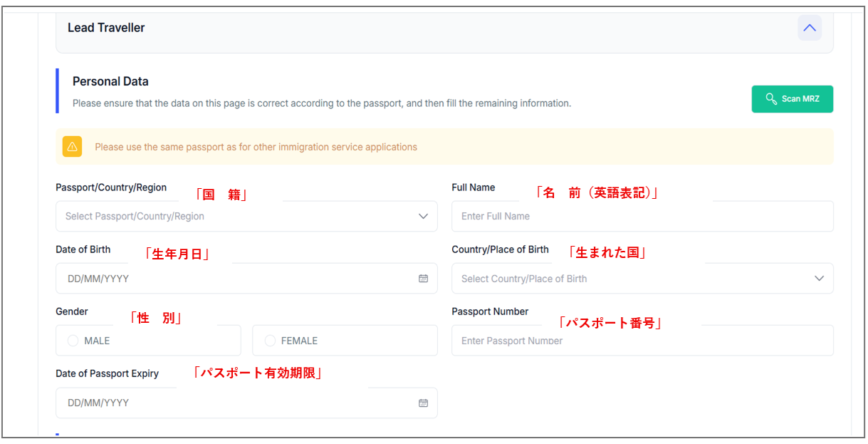Click the Lead Traveller header title
This screenshot has width=868, height=444.
click(106, 28)
